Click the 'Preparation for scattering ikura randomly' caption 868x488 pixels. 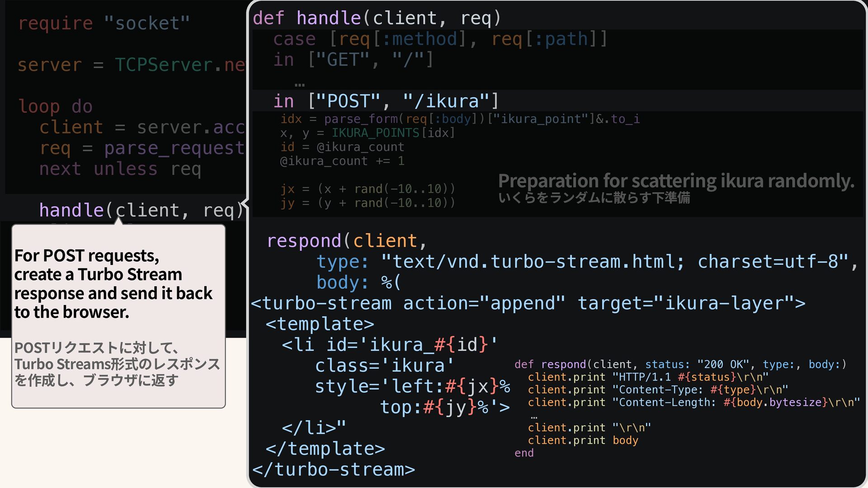click(x=676, y=181)
